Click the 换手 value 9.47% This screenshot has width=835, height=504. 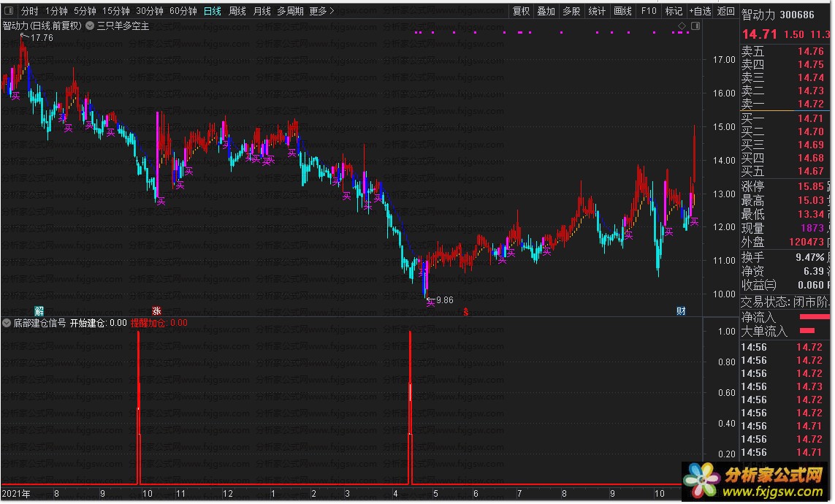click(x=810, y=258)
